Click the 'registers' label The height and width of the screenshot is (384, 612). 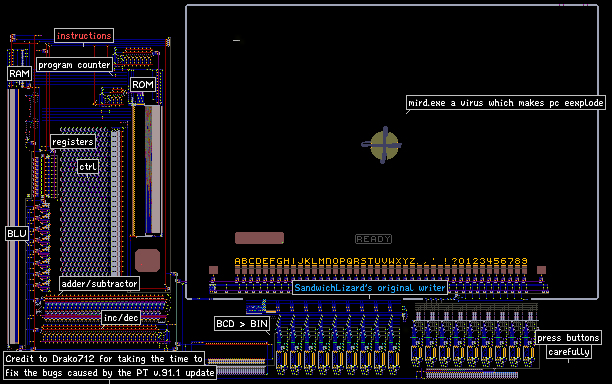(x=73, y=142)
